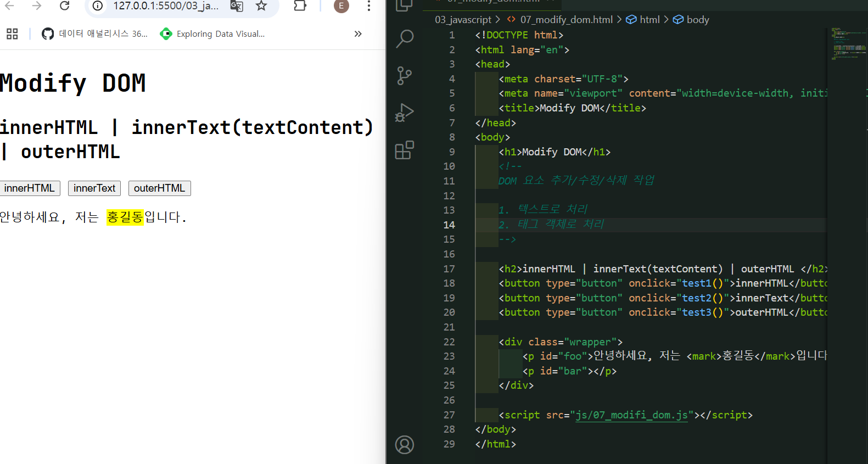Click the innerHTML button on page
This screenshot has height=464, width=868.
point(30,188)
